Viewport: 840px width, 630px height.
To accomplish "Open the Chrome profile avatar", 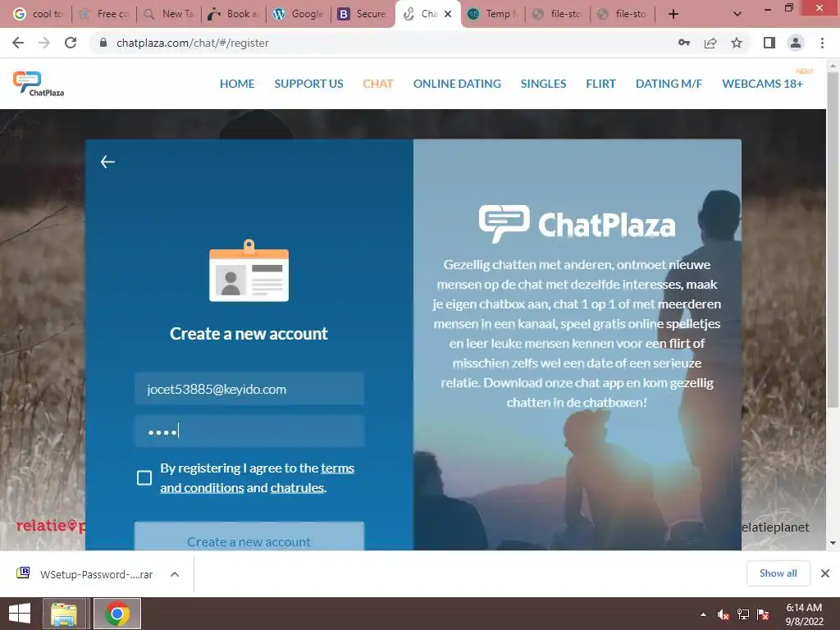I will pyautogui.click(x=796, y=43).
